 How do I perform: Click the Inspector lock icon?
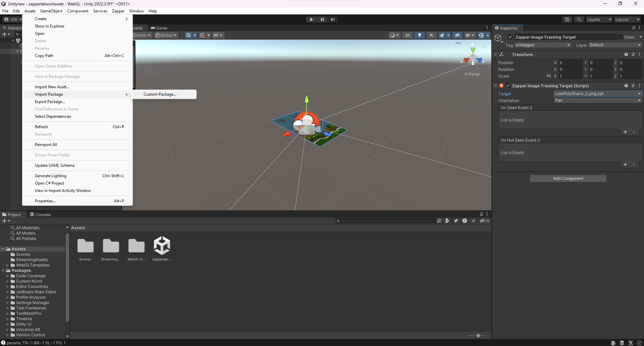click(x=634, y=28)
